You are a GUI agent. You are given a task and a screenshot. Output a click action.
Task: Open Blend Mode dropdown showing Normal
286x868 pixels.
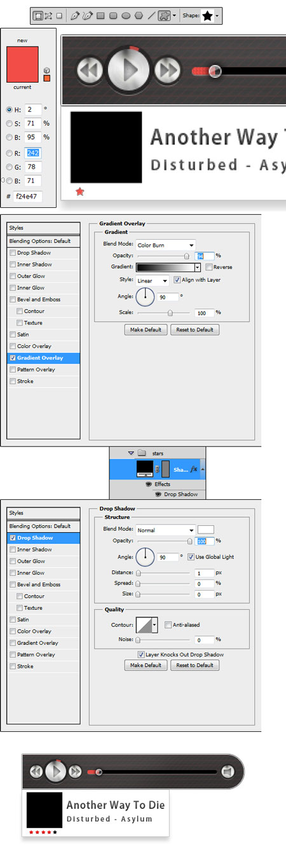pos(166,530)
